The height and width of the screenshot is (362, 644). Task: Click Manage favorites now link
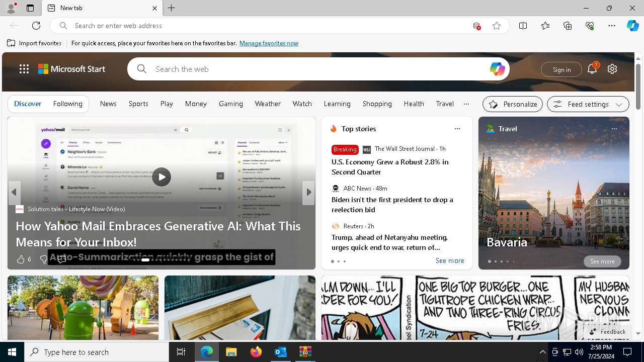[269, 43]
